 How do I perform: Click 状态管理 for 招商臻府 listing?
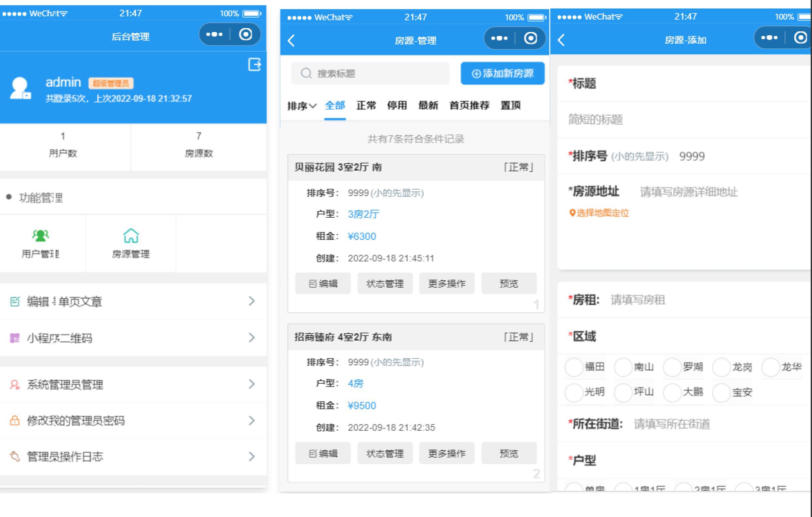tap(385, 453)
